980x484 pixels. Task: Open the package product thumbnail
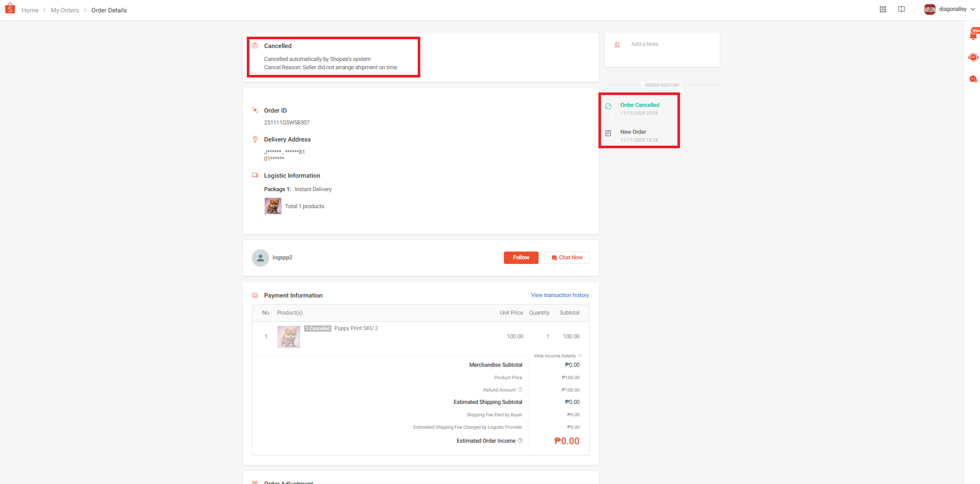pyautogui.click(x=273, y=206)
